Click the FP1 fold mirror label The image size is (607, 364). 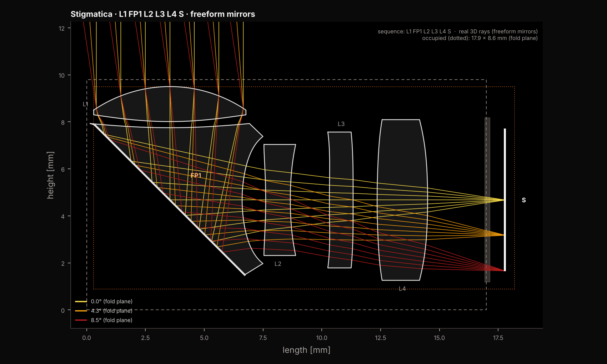point(196,175)
